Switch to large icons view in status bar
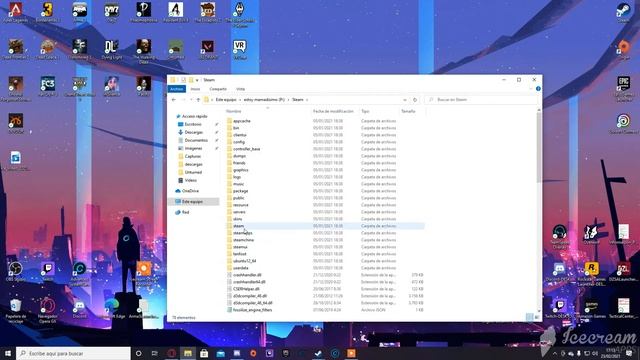The height and width of the screenshot is (360, 640). pyautogui.click(x=537, y=317)
